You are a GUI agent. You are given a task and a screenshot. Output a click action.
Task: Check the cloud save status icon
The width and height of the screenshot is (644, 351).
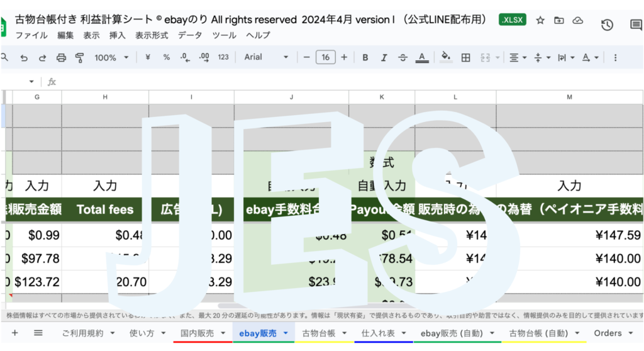[x=577, y=20]
